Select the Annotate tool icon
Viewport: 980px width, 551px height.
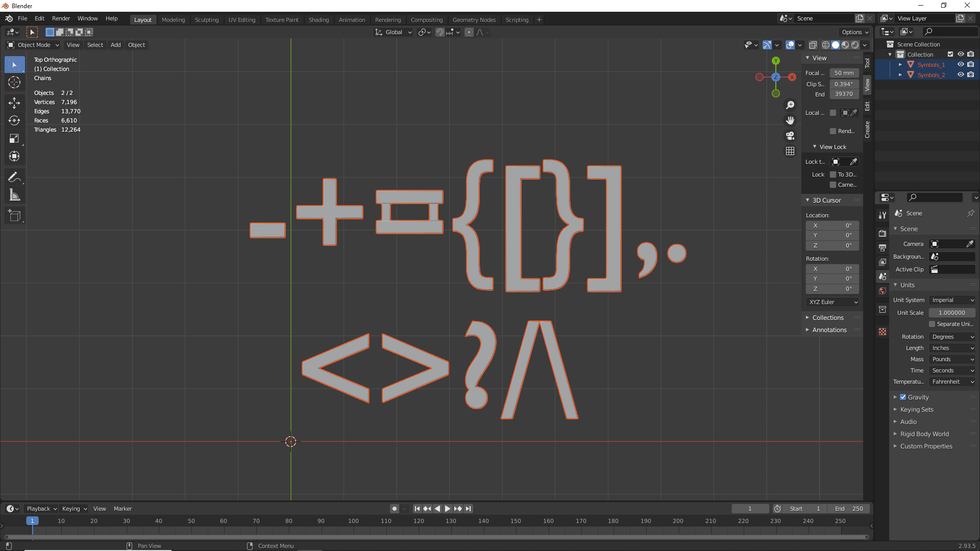15,178
